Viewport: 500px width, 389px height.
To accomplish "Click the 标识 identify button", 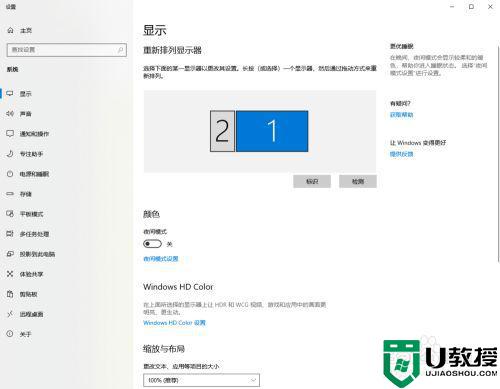I will [312, 181].
